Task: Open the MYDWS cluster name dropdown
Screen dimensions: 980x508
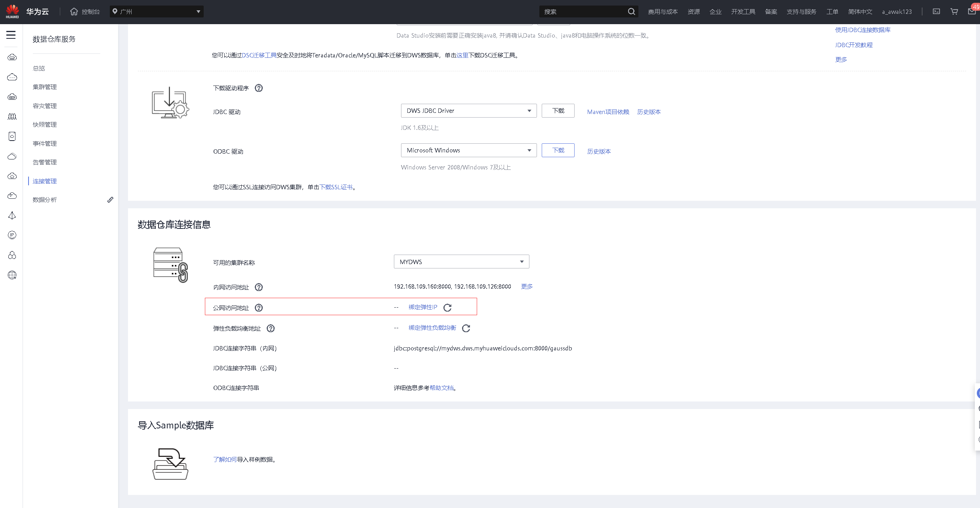Action: click(461, 262)
